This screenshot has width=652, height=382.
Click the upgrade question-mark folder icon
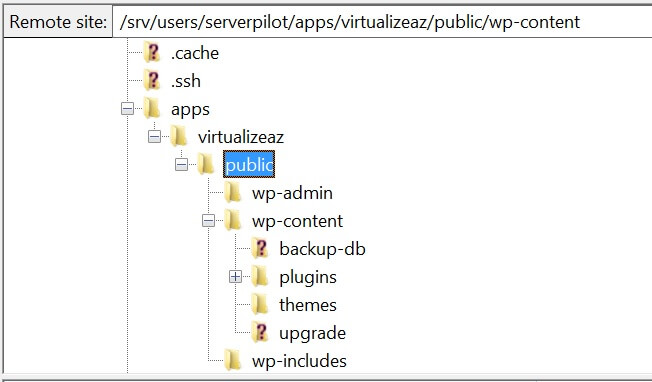pos(260,333)
